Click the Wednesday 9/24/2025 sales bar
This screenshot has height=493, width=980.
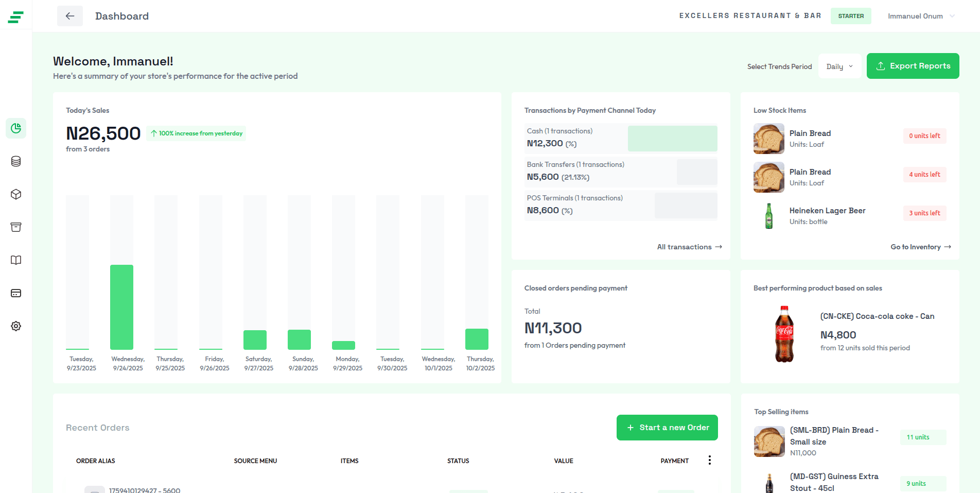(121, 307)
